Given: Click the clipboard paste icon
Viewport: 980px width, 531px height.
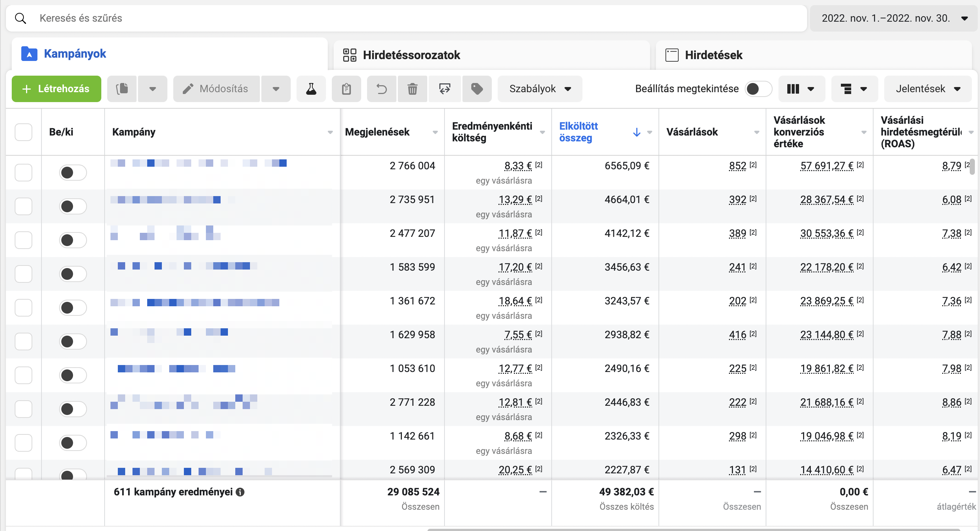Looking at the screenshot, I should pos(346,89).
